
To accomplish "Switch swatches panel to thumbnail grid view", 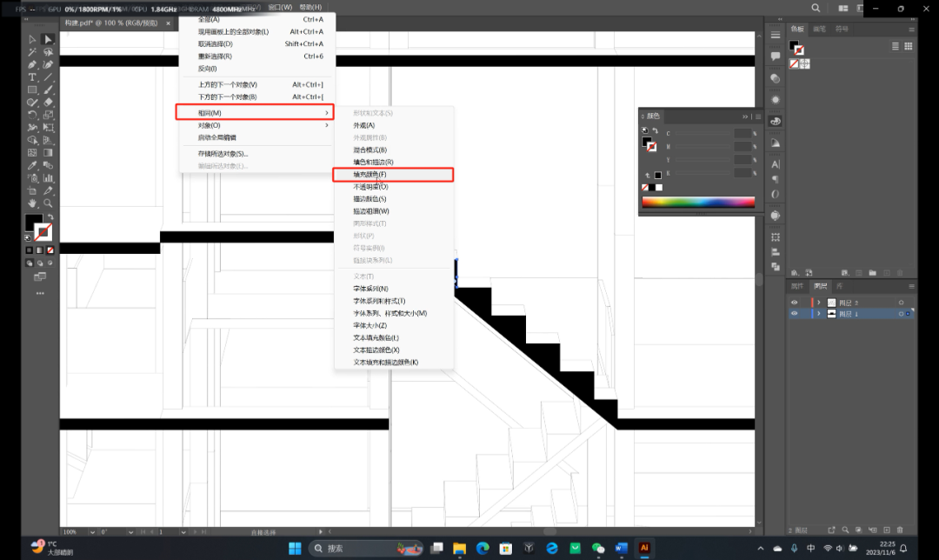I will (909, 46).
